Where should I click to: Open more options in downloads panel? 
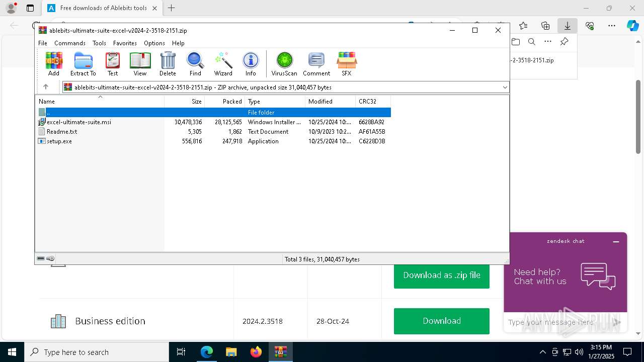[548, 42]
